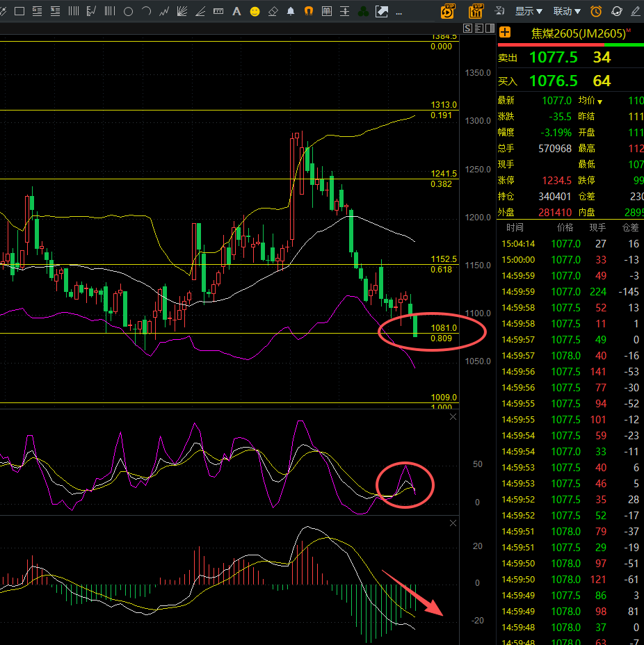The image size is (644, 645).
Task: Click the buy price 1076.5
Action: (x=554, y=81)
